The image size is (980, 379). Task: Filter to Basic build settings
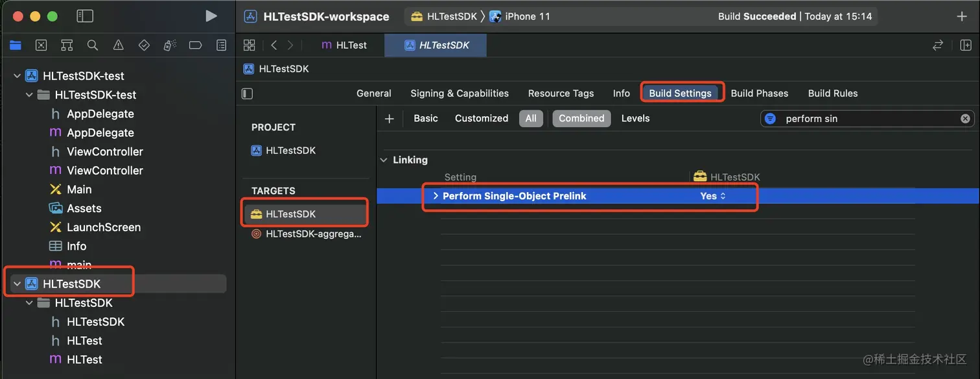[426, 119]
